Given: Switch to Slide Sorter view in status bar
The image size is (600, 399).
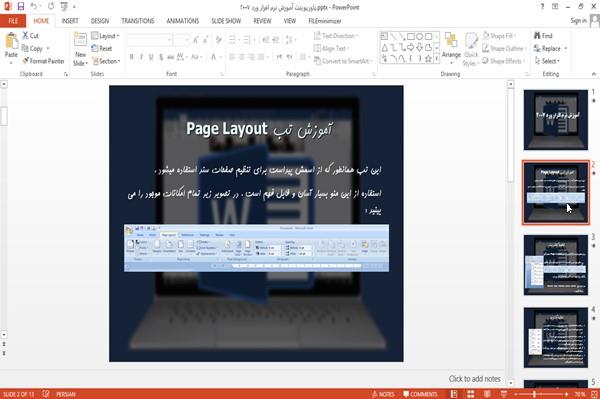Looking at the screenshot, I should [x=470, y=394].
